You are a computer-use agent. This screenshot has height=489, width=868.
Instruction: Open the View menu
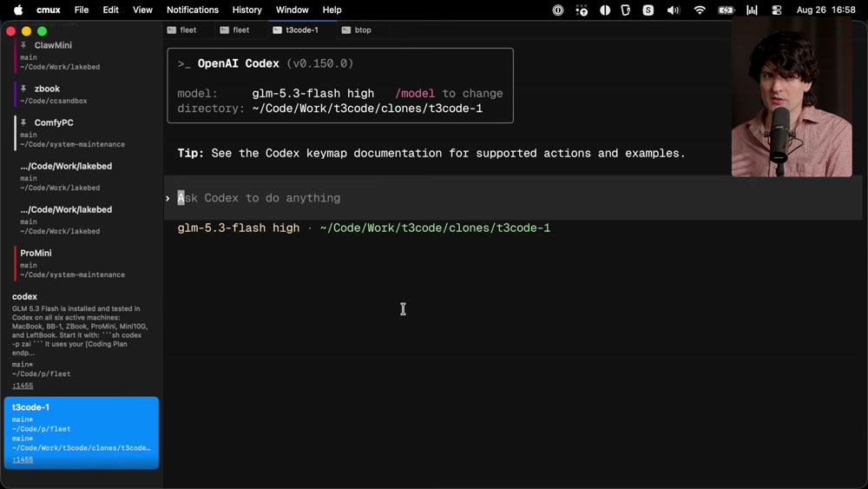click(x=142, y=10)
